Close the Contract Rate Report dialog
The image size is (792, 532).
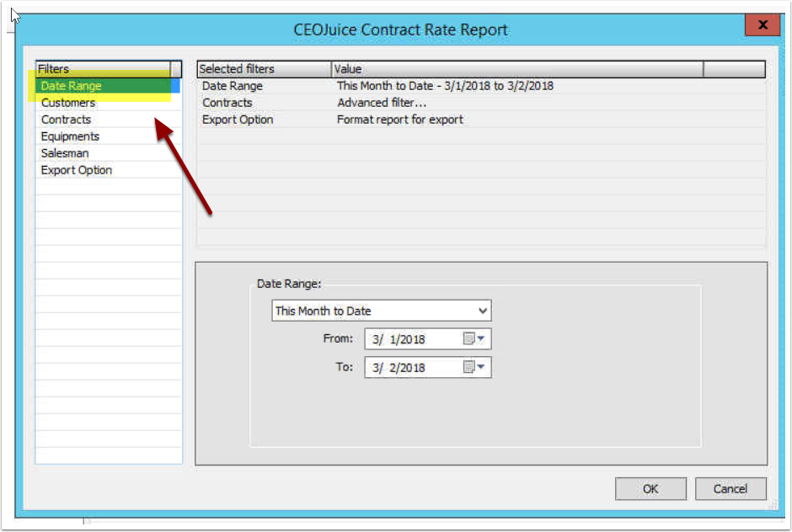(x=763, y=24)
